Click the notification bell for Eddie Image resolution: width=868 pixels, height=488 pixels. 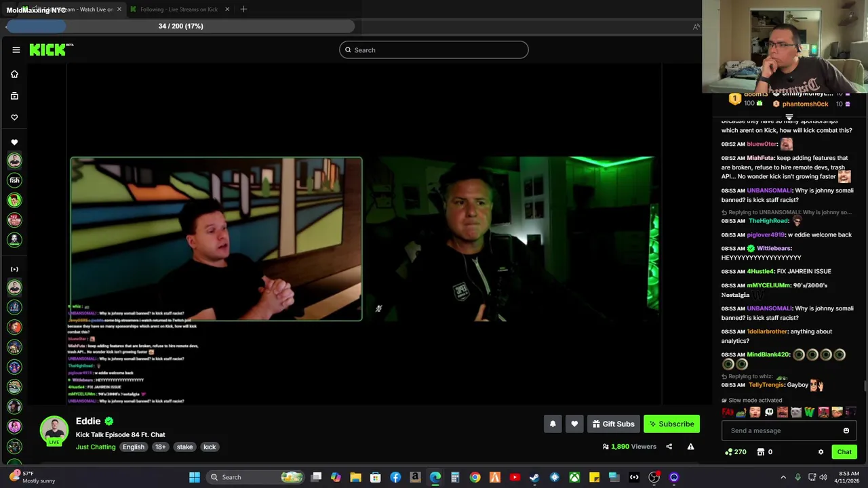[x=553, y=424]
